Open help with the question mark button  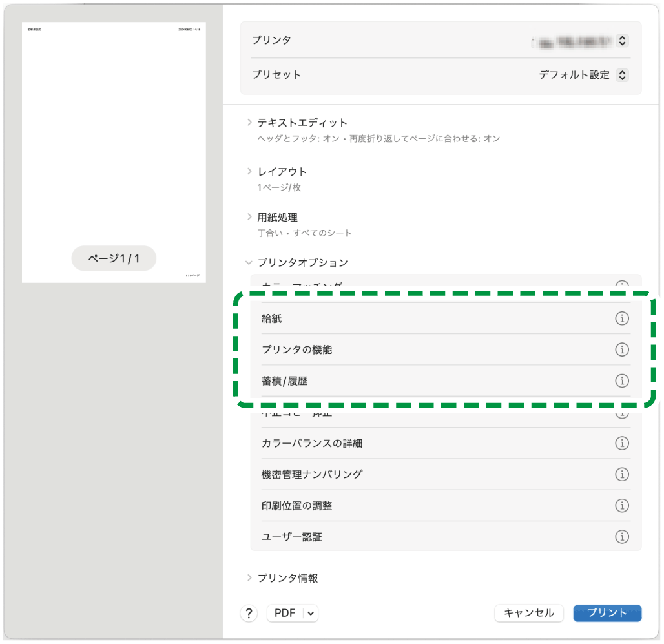[x=249, y=614]
